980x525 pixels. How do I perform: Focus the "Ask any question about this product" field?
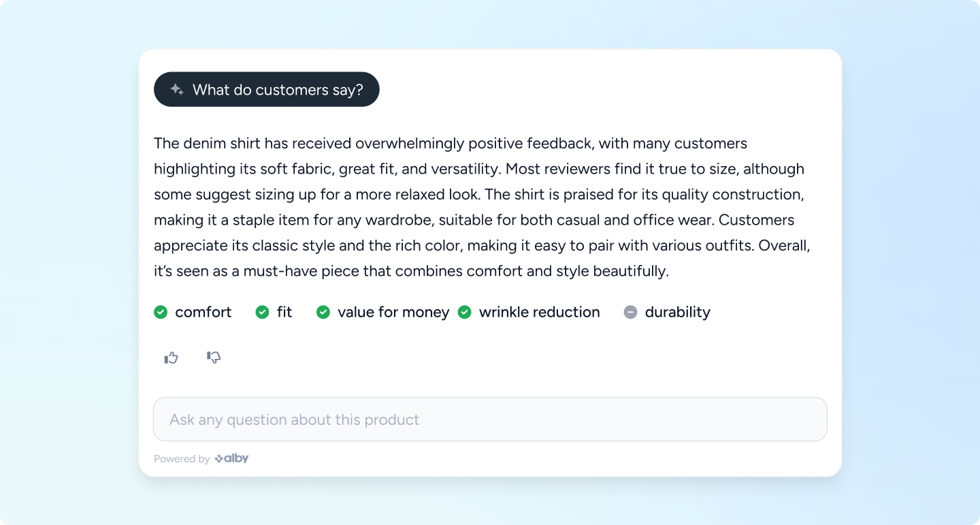[490, 419]
